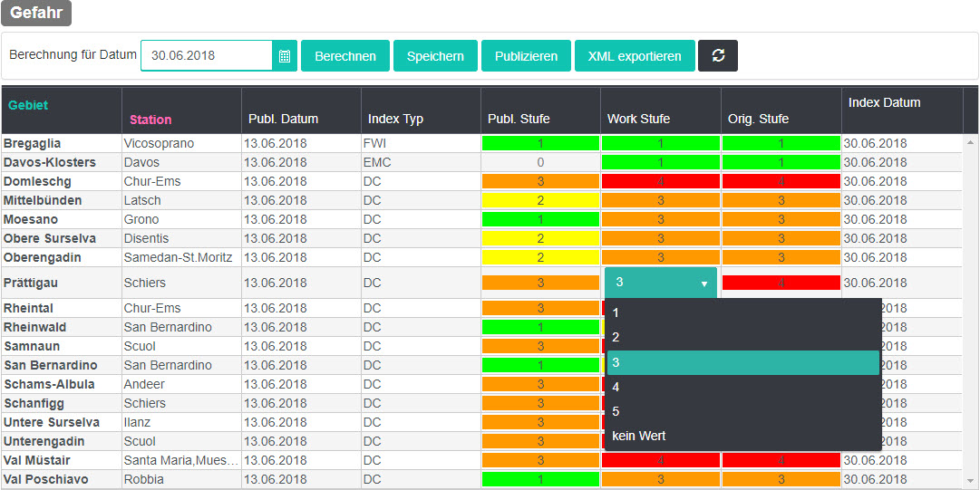Select the Schams-Albula region cell
Image resolution: width=980 pixels, height=490 pixels.
tap(62, 385)
